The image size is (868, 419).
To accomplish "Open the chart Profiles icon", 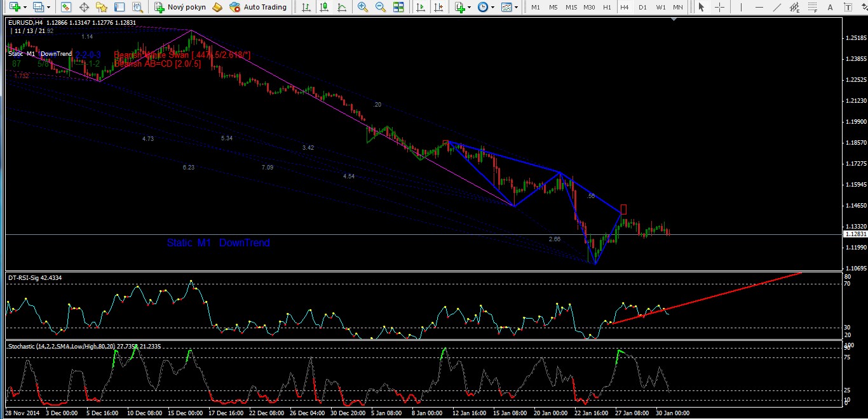I will click(38, 7).
